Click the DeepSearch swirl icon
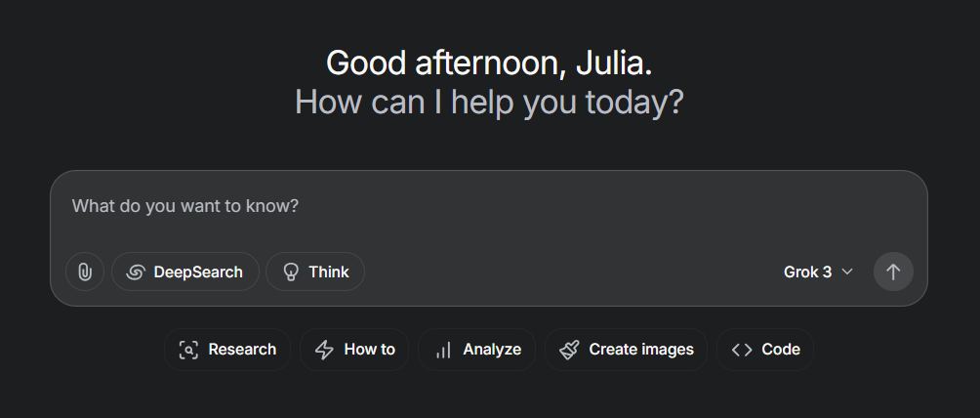The width and height of the screenshot is (980, 418). [135, 272]
